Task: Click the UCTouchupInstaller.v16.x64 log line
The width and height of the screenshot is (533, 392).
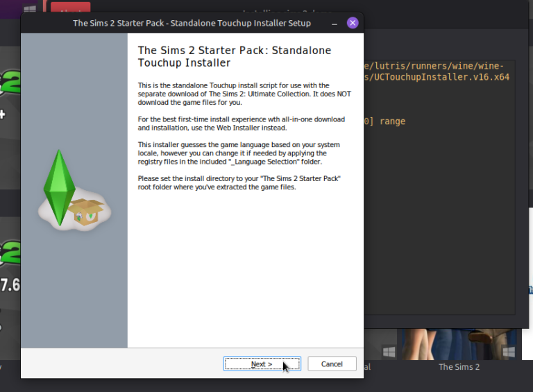Action: (437, 77)
